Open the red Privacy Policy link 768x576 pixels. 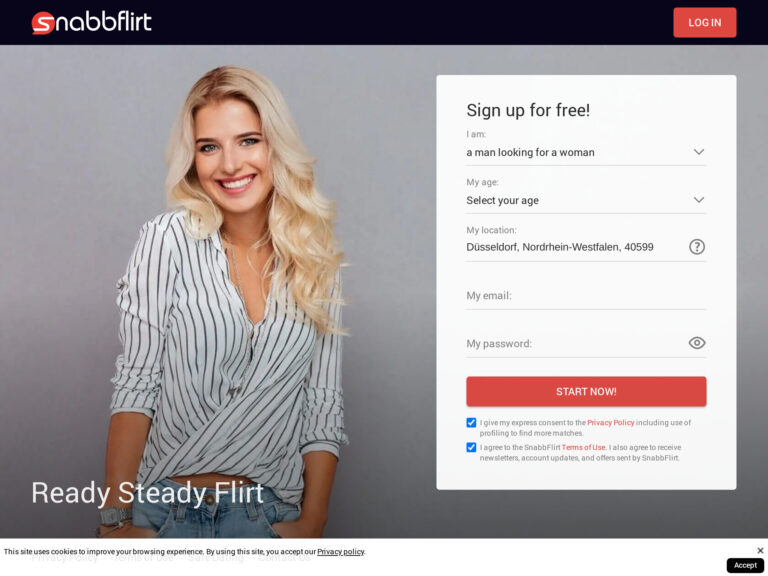(610, 422)
